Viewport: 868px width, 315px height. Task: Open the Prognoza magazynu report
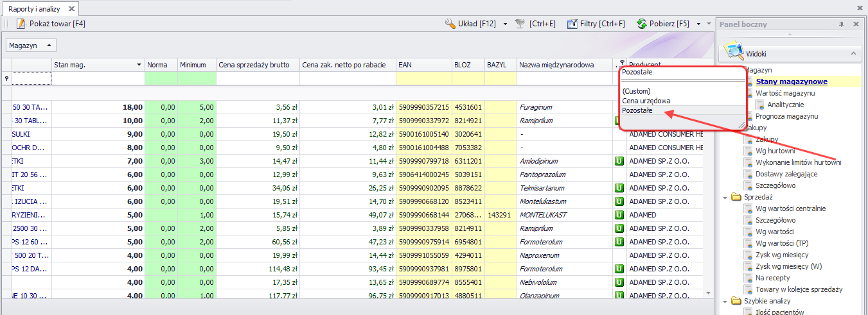(786, 116)
